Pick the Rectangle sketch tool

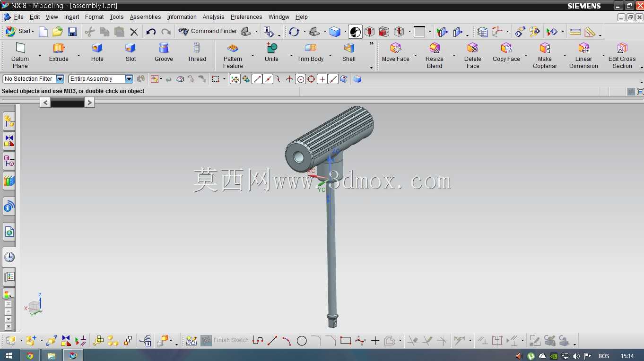(346, 341)
